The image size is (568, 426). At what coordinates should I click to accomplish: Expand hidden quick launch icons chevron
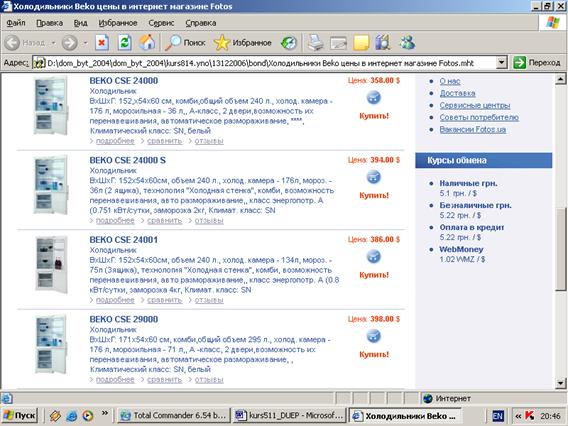tap(105, 413)
